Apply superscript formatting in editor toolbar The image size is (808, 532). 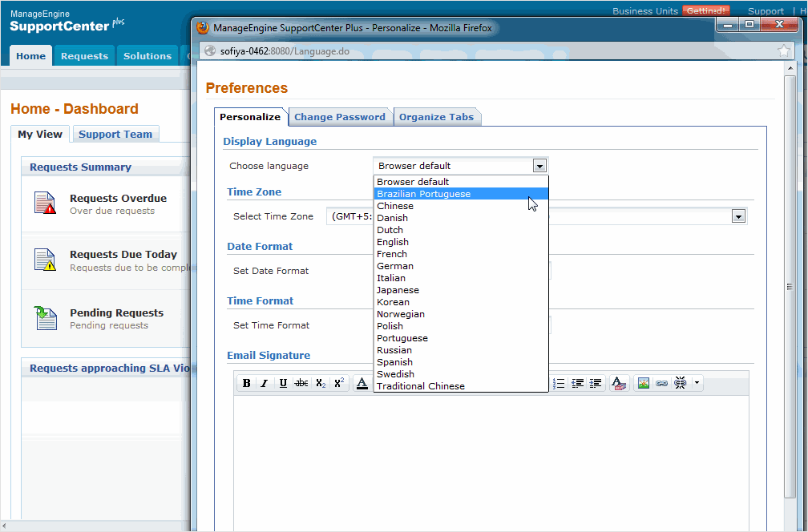(x=339, y=384)
